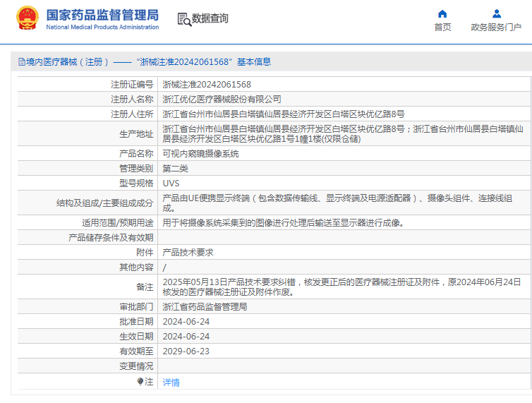
Task: Click the 生效日期 value 2024-06-24
Action: pos(186,337)
